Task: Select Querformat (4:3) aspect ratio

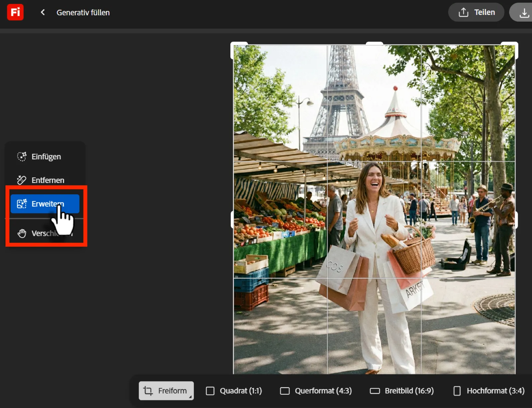Action: (316, 391)
